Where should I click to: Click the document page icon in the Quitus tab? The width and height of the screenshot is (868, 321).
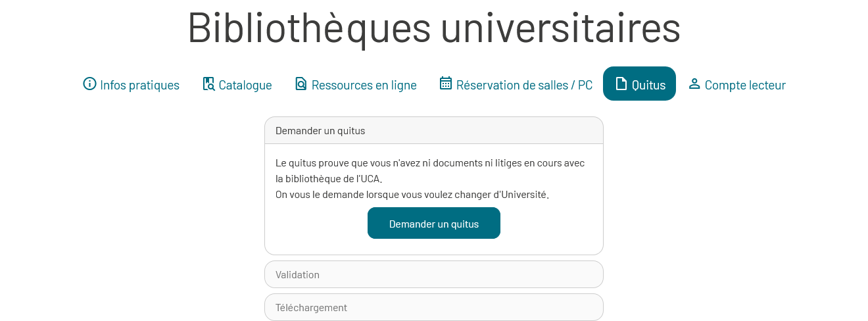(621, 84)
